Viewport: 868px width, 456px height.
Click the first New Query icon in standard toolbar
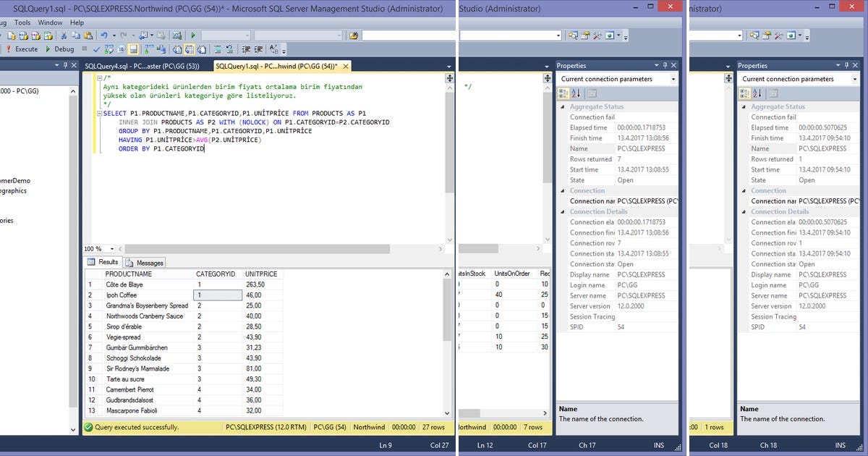pos(12,35)
